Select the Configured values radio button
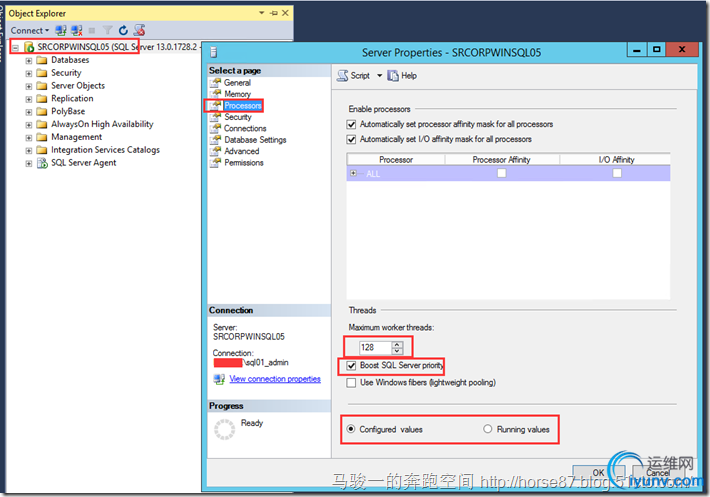 click(x=351, y=429)
